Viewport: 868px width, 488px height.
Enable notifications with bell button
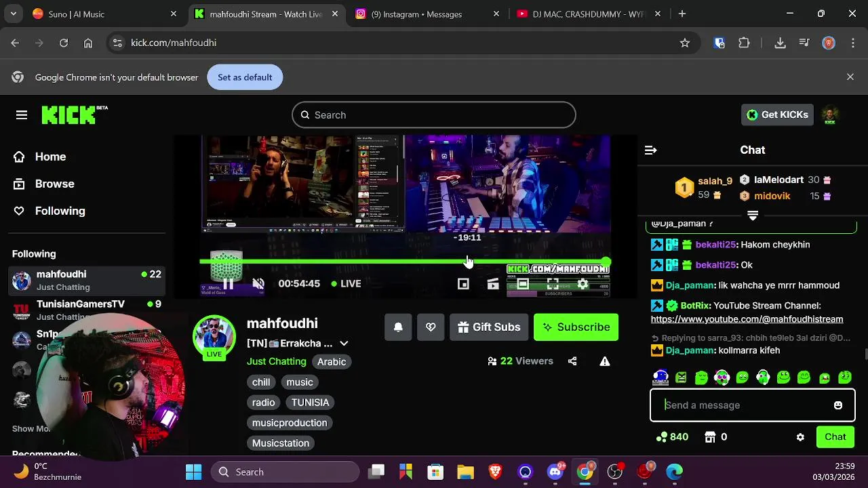pyautogui.click(x=398, y=327)
